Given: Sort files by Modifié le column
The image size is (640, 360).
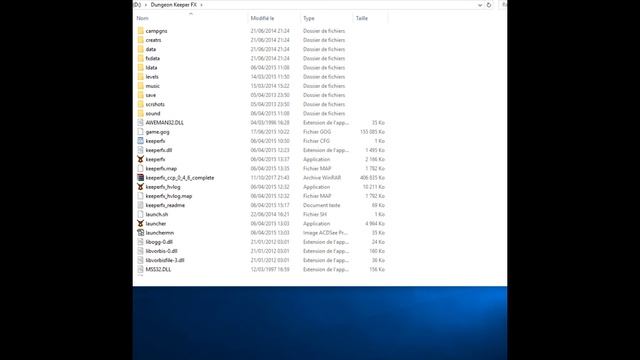Looking at the screenshot, I should point(262,18).
